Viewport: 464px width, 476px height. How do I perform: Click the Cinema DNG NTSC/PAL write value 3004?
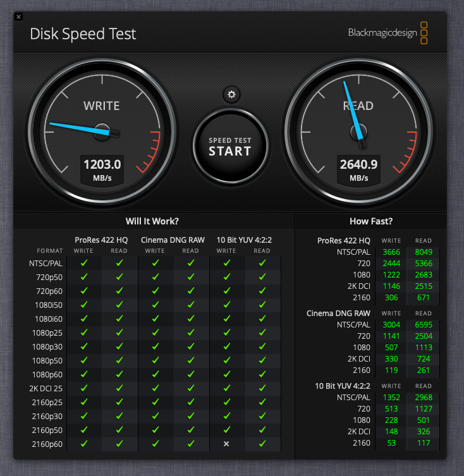[x=391, y=325]
